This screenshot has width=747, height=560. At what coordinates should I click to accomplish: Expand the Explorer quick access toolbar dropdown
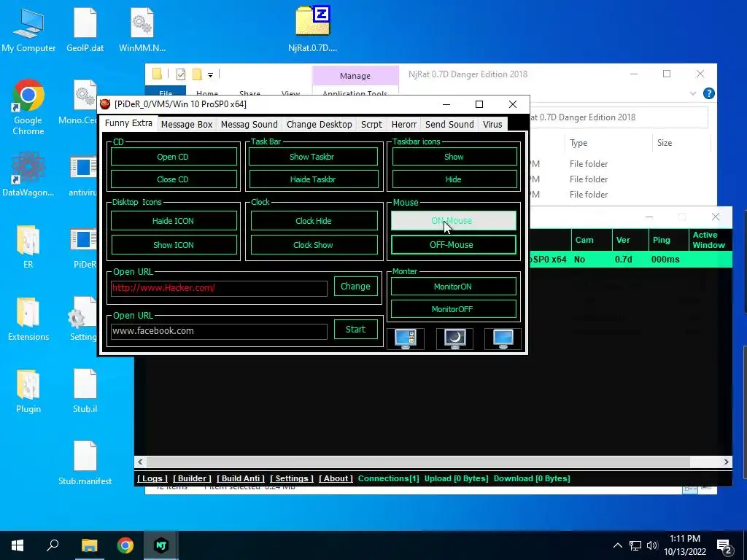click(x=210, y=75)
